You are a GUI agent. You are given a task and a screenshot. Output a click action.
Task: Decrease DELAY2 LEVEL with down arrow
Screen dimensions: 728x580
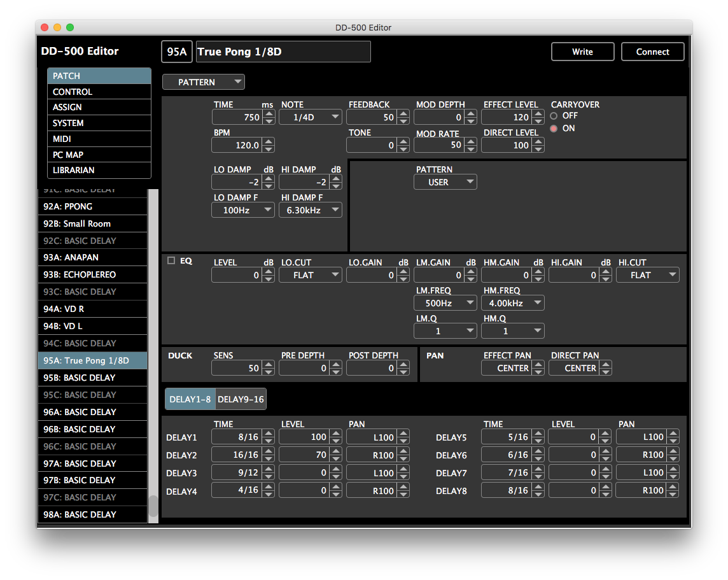(x=336, y=458)
